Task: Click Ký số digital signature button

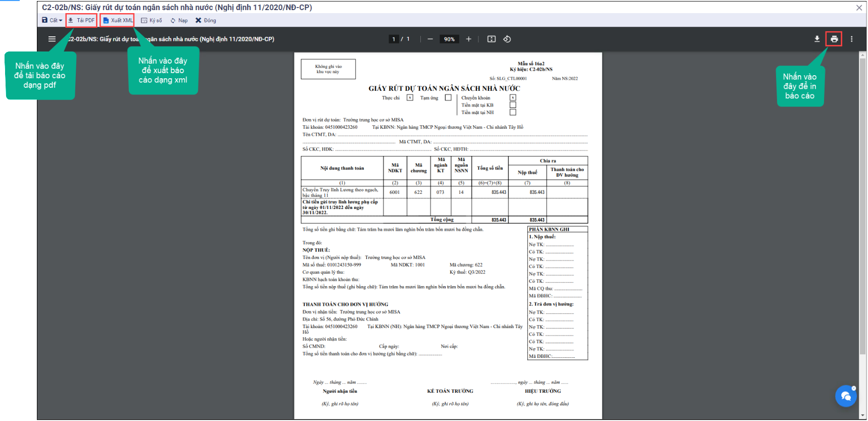Action: click(x=152, y=20)
